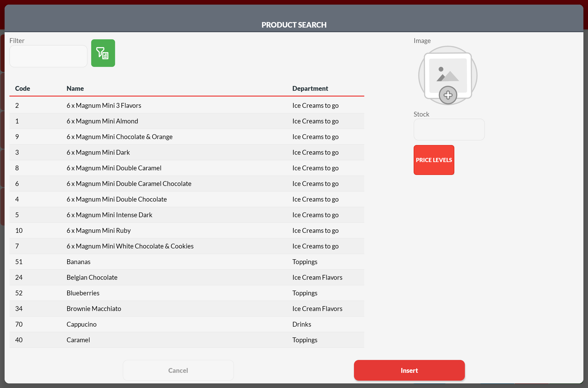Select the Cappucino drink row
Image resolution: width=588 pixels, height=388 pixels.
(x=81, y=324)
